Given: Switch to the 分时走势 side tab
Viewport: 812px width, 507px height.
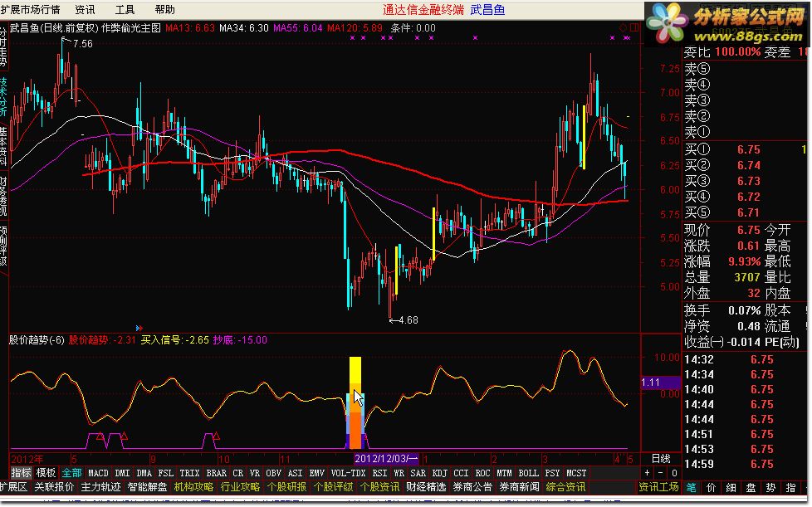Looking at the screenshot, I should (x=3, y=46).
